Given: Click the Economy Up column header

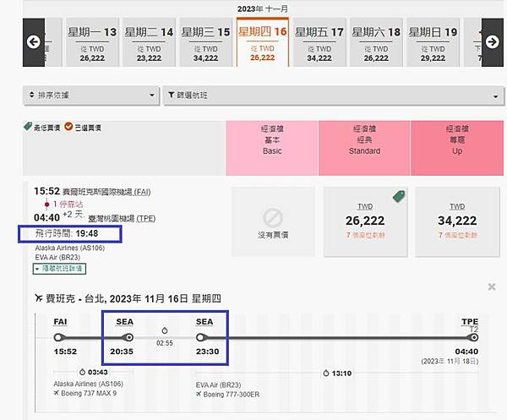Looking at the screenshot, I should point(457,148).
